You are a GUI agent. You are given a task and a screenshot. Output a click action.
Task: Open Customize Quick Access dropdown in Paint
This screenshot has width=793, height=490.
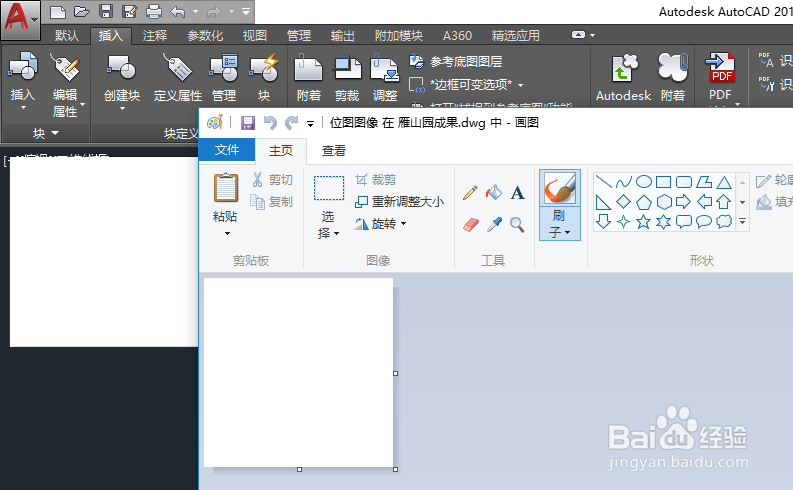[311, 123]
